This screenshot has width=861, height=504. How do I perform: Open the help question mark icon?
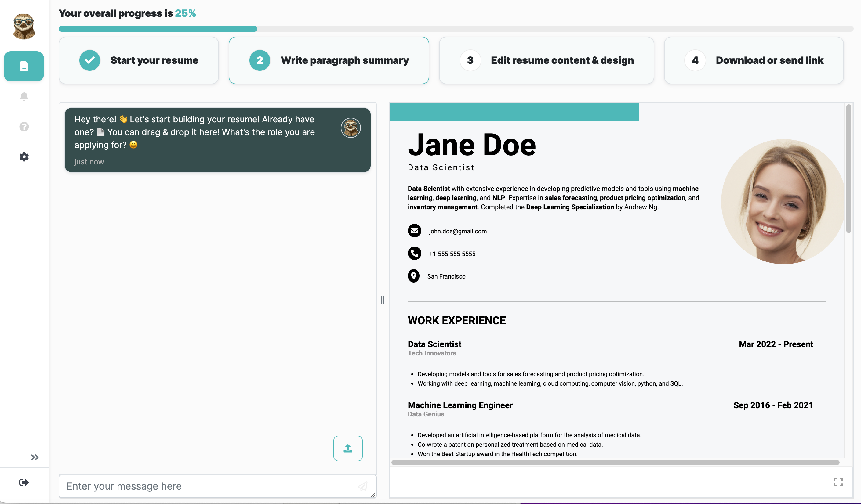tap(24, 127)
